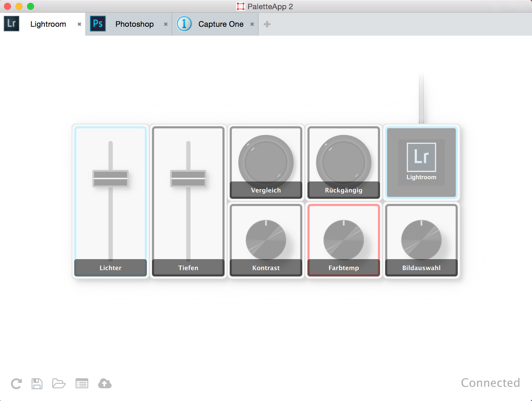The image size is (532, 401).
Task: Select the Kontrast dial module
Action: click(x=266, y=240)
